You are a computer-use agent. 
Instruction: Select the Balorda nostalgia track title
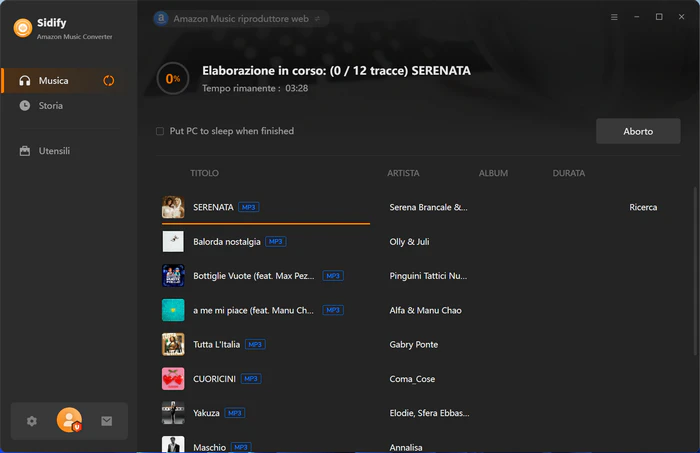point(226,242)
